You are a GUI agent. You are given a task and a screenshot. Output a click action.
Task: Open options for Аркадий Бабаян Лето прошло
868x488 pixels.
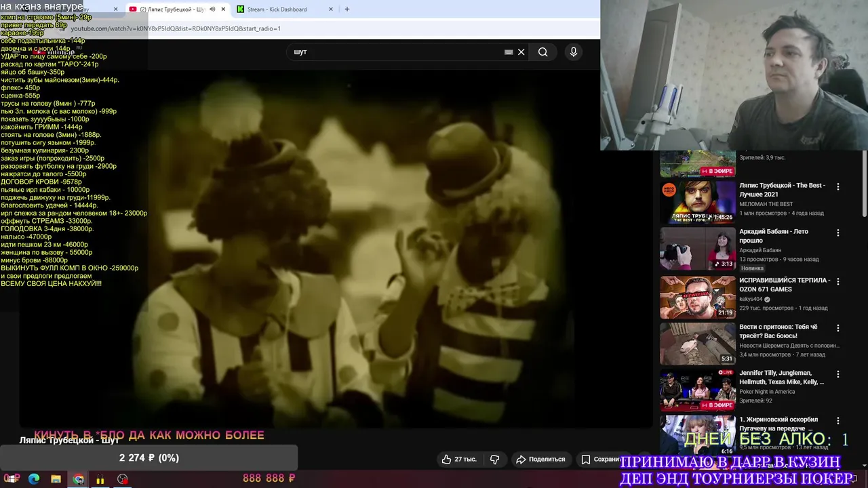click(838, 232)
